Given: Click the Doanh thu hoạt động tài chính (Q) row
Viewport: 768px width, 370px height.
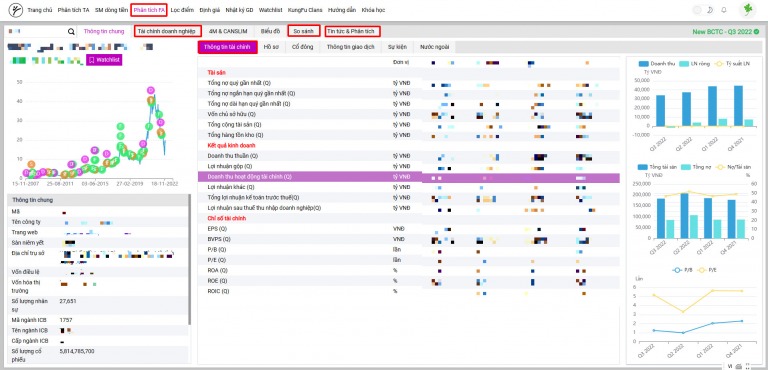Looking at the screenshot, I should tap(408, 176).
